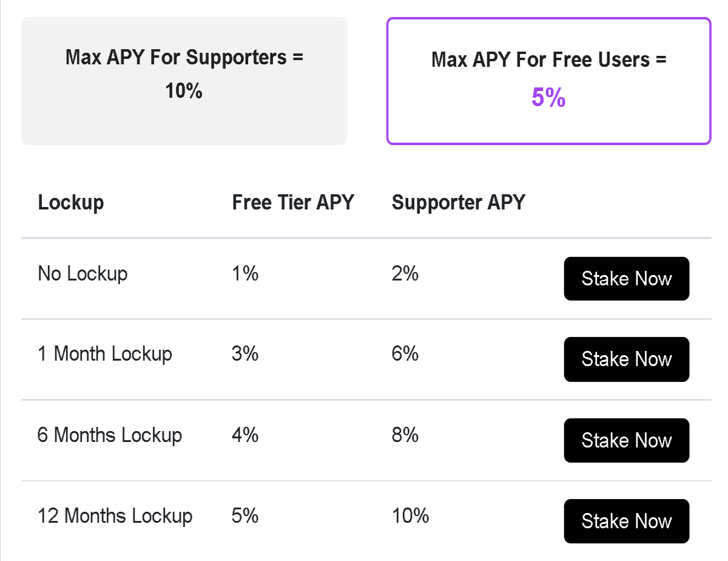Click the 10% Supporter APY table cell
Image resolution: width=728 pixels, height=561 pixels.
pos(411,515)
